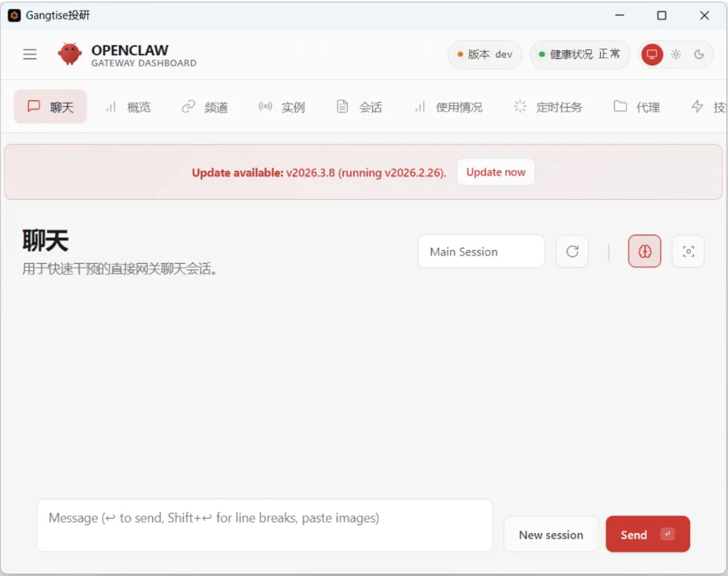Expand the 会话 sessions section
The height and width of the screenshot is (576, 728).
point(358,106)
